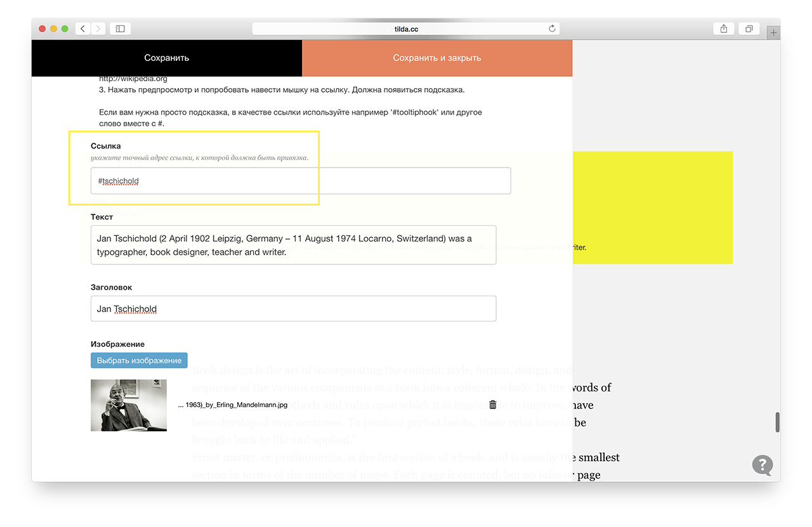Click the Сохранить button
Screen dimensions: 812x527
[167, 58]
